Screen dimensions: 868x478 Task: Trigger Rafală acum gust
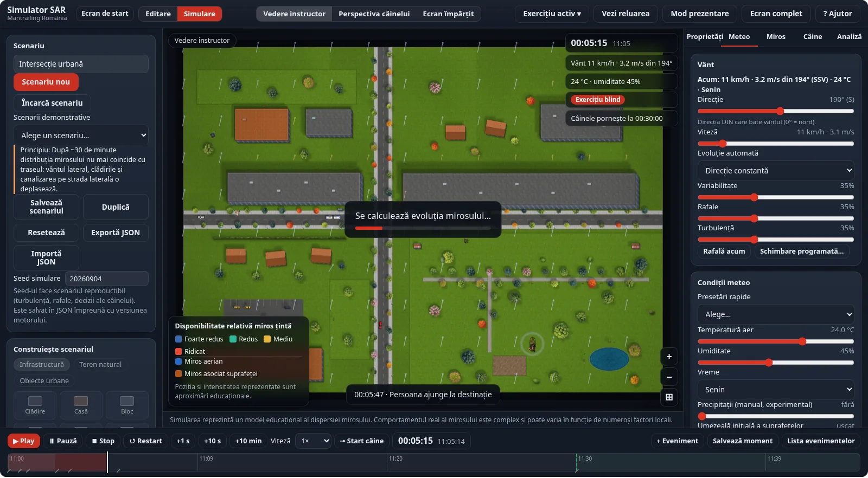(724, 251)
